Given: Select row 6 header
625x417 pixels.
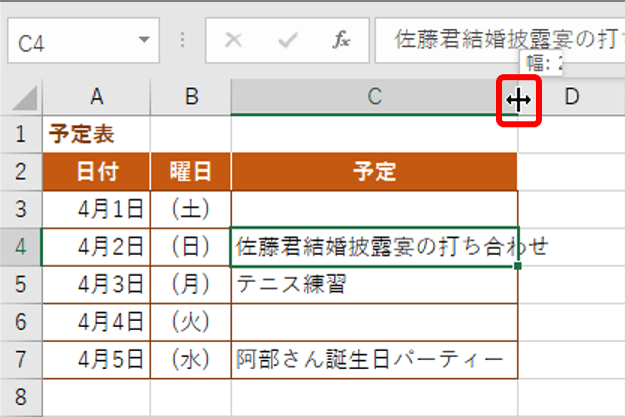Looking at the screenshot, I should (x=21, y=322).
